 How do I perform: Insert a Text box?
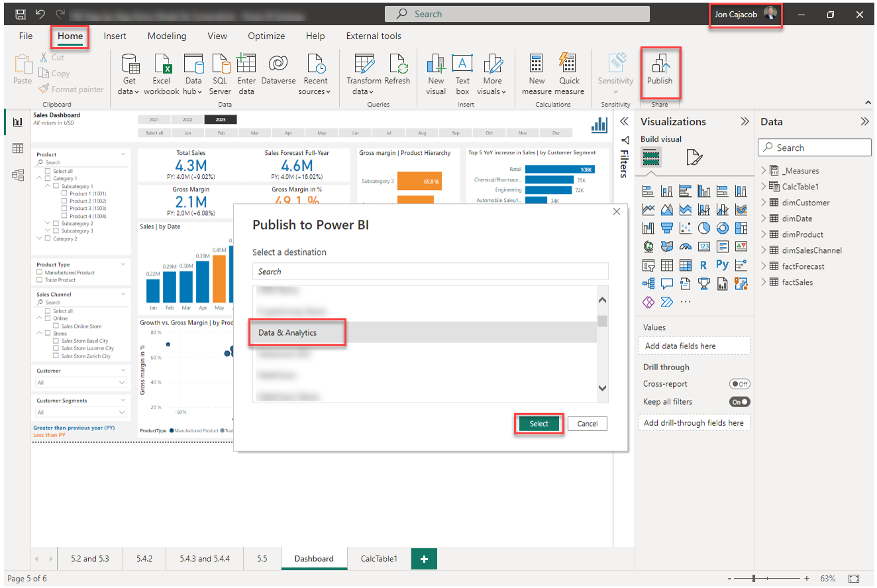[x=462, y=74]
